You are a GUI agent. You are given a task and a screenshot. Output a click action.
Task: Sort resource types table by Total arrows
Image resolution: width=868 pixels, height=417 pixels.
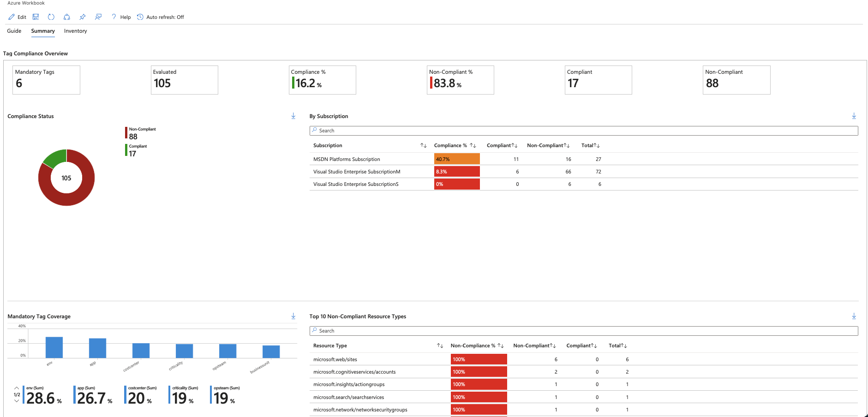point(624,346)
